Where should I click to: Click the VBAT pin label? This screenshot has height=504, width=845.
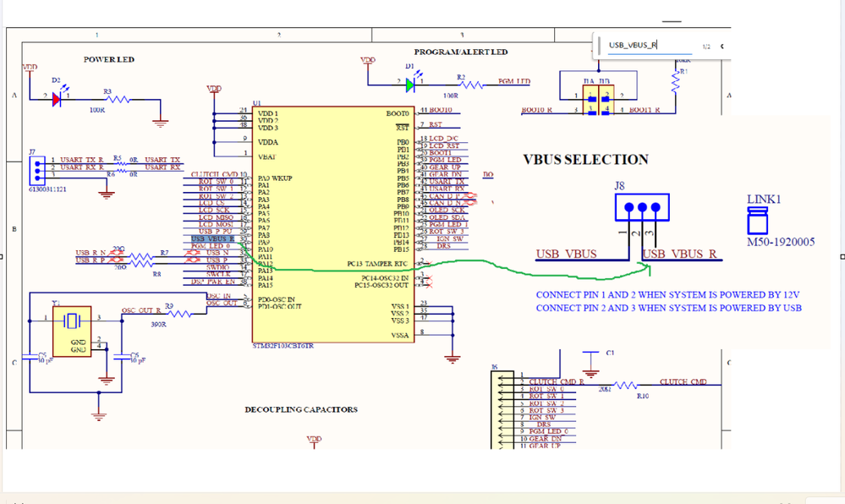pyautogui.click(x=267, y=156)
